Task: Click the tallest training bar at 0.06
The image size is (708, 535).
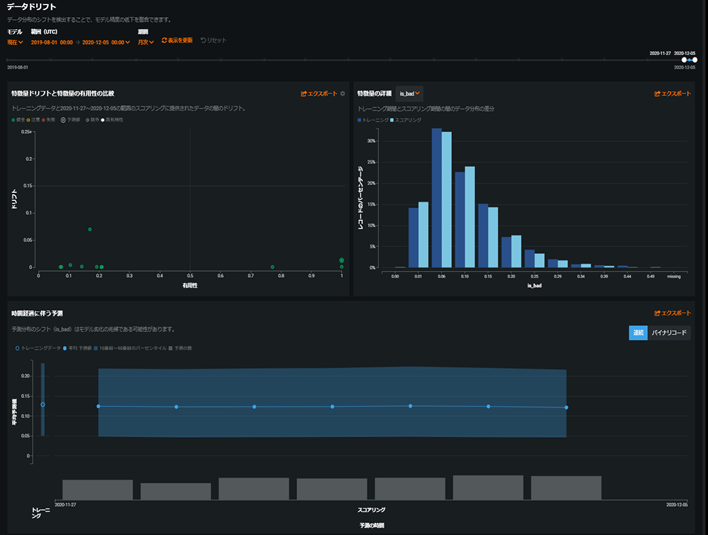Action: point(437,198)
